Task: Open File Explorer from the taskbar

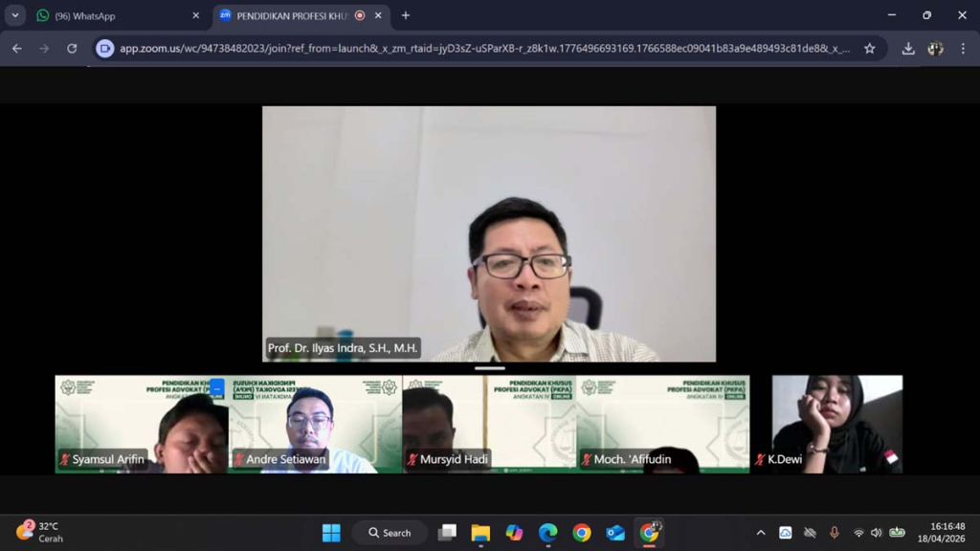Action: pyautogui.click(x=480, y=533)
